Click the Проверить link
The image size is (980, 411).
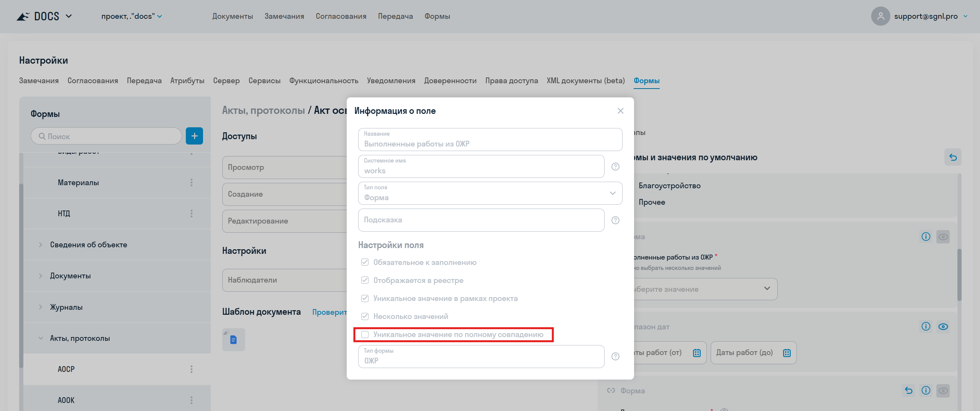pyautogui.click(x=329, y=312)
